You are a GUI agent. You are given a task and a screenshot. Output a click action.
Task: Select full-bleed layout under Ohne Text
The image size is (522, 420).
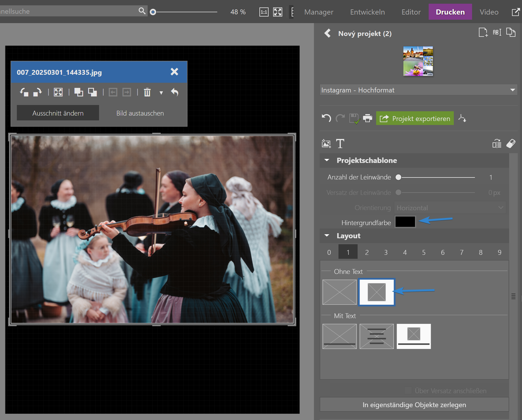[339, 292]
